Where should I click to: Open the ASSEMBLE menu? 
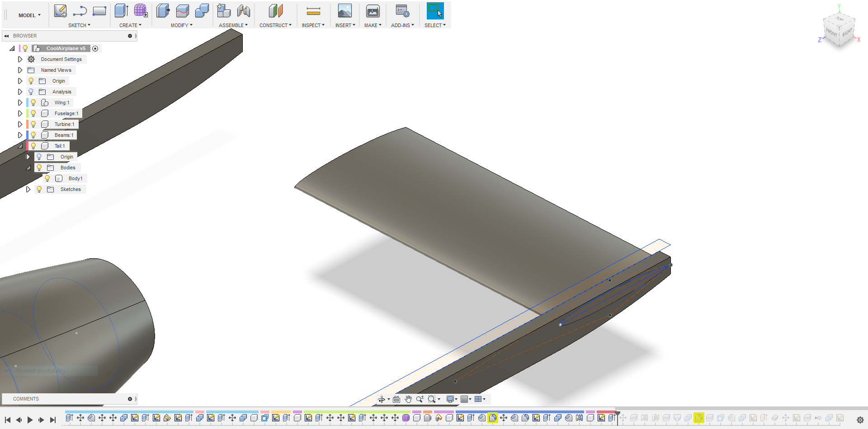click(x=233, y=25)
